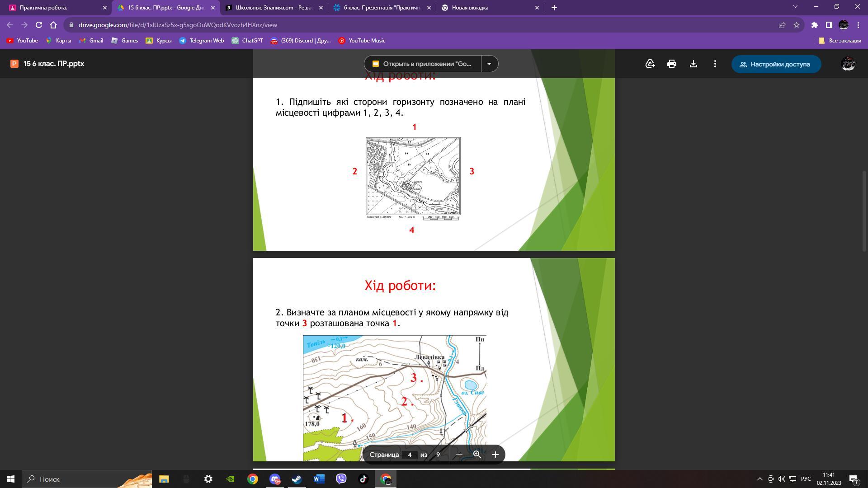Click the page number input field
Viewport: 868px width, 488px height.
[x=410, y=455]
